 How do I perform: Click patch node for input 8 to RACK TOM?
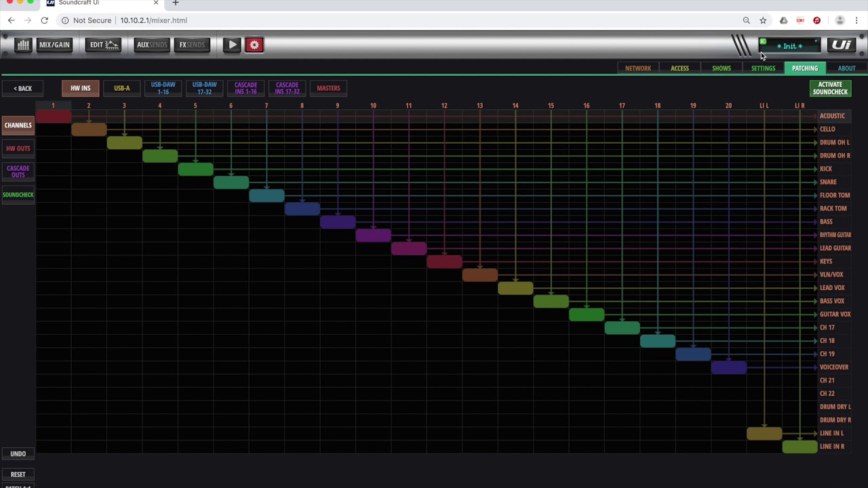(302, 209)
